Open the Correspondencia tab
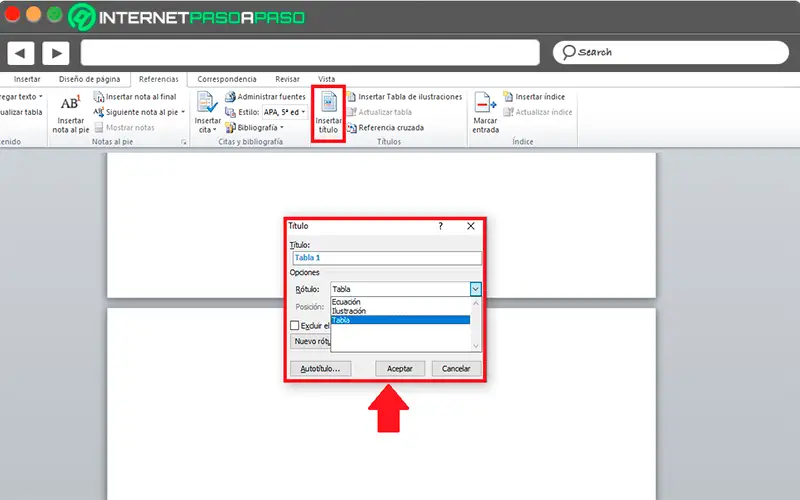Image resolution: width=800 pixels, height=500 pixels. pyautogui.click(x=227, y=79)
